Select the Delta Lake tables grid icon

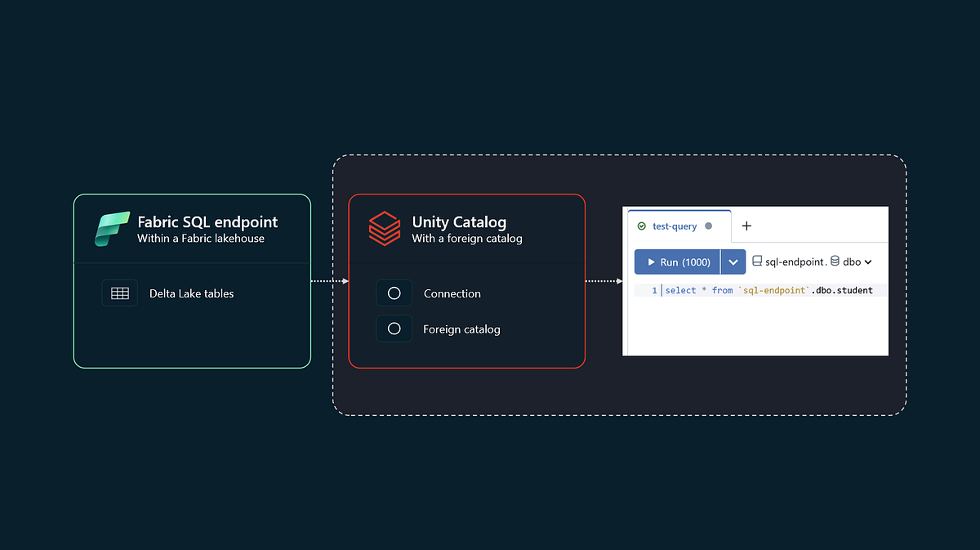click(x=119, y=293)
